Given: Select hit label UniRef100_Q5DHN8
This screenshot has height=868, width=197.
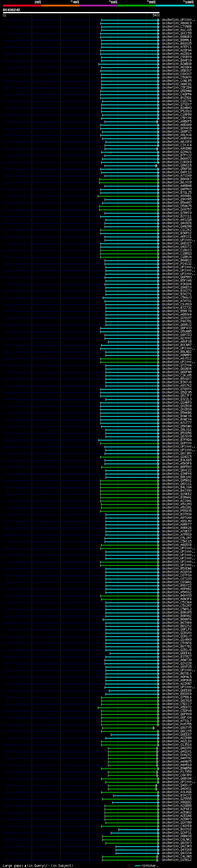Looking at the screenshot, I should point(177,91).
